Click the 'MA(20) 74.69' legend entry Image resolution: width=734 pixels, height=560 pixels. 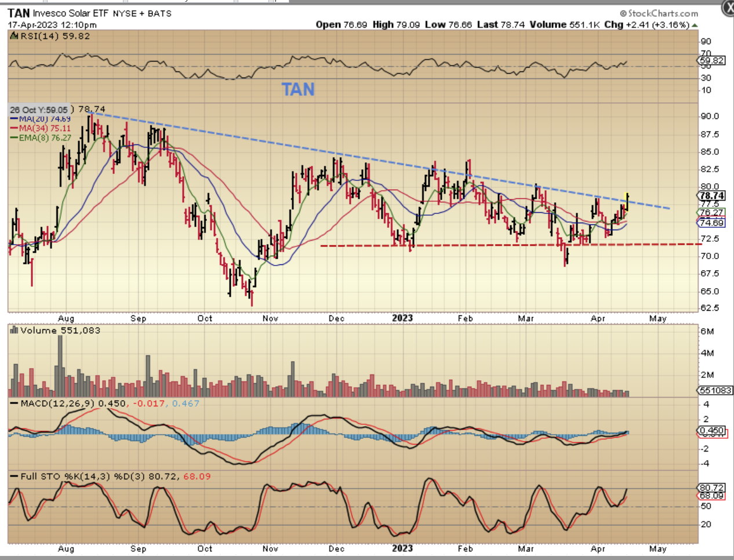point(40,119)
